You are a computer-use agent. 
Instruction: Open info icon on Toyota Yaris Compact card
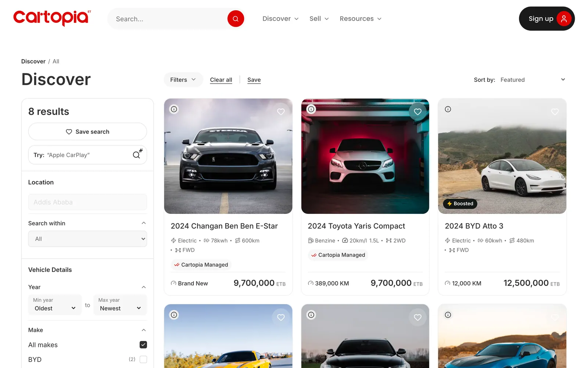[311, 109]
